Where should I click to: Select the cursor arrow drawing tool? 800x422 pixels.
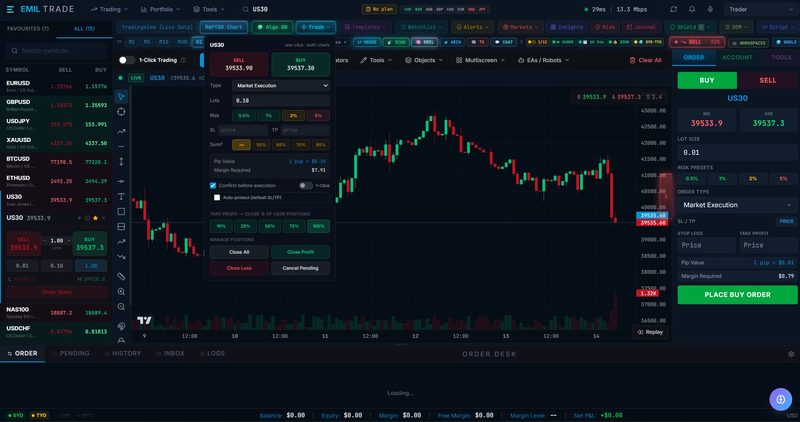click(121, 96)
